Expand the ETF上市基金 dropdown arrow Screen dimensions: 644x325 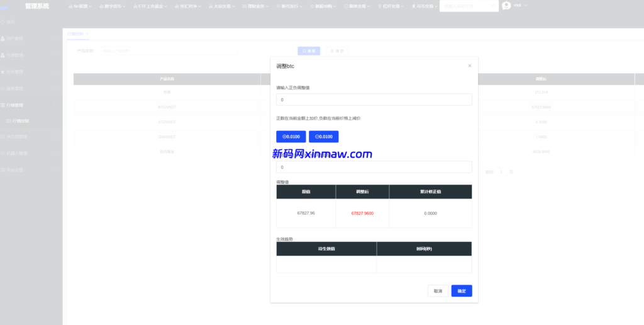[165, 6]
